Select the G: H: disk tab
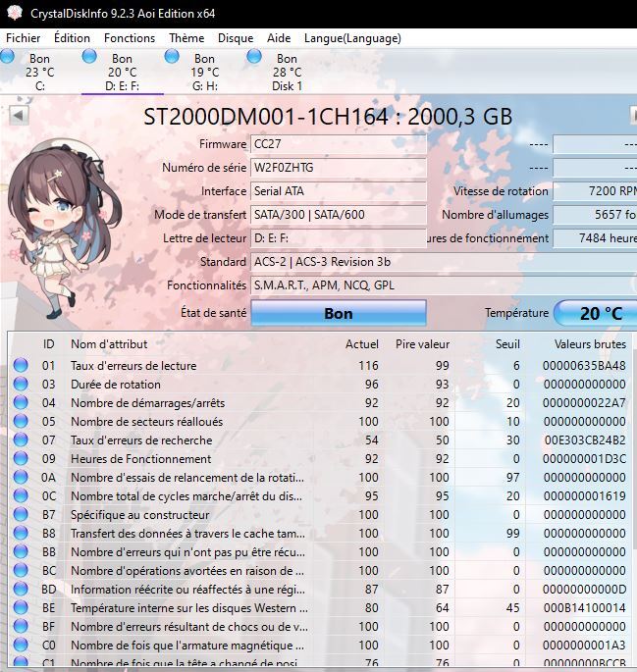 [204, 72]
